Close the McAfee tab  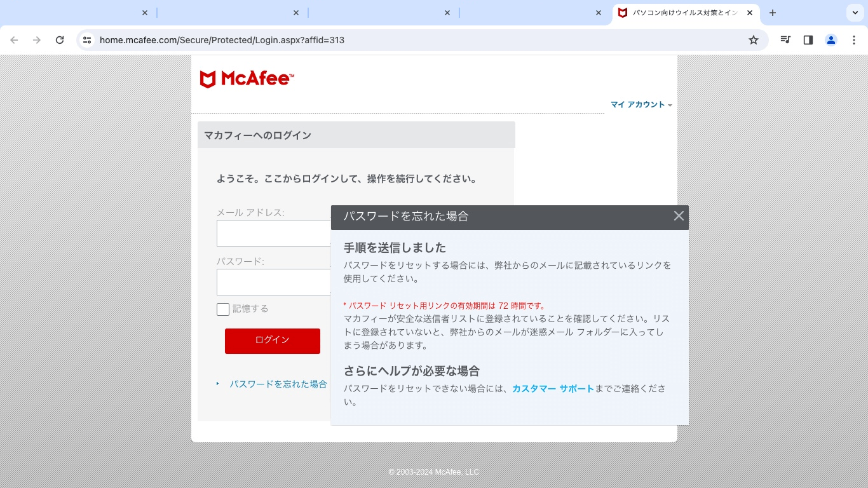click(750, 13)
